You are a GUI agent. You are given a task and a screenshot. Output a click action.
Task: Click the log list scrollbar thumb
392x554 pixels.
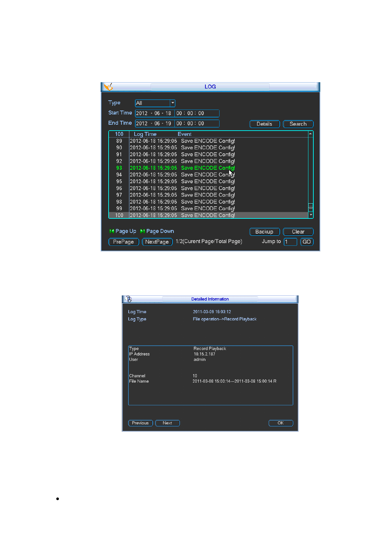point(310,208)
